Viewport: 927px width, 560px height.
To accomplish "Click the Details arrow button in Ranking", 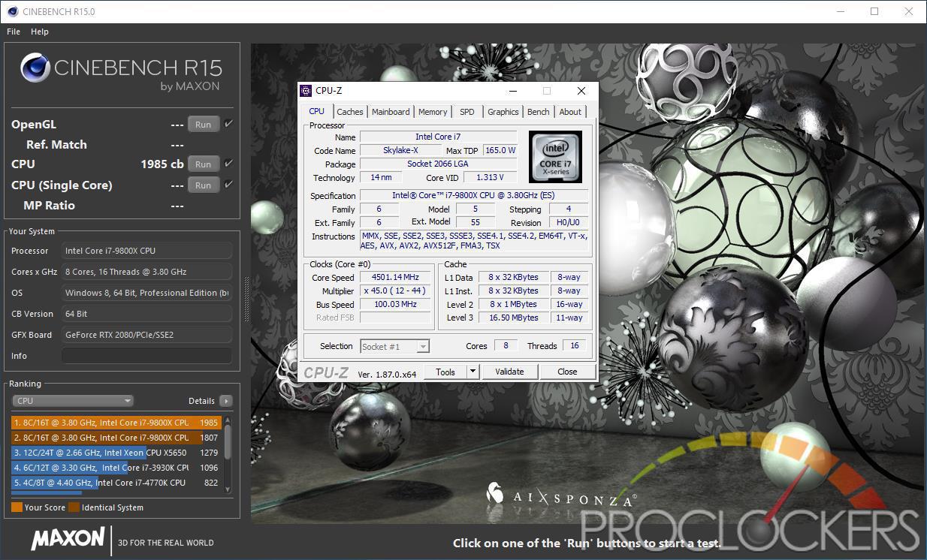I will pos(225,401).
